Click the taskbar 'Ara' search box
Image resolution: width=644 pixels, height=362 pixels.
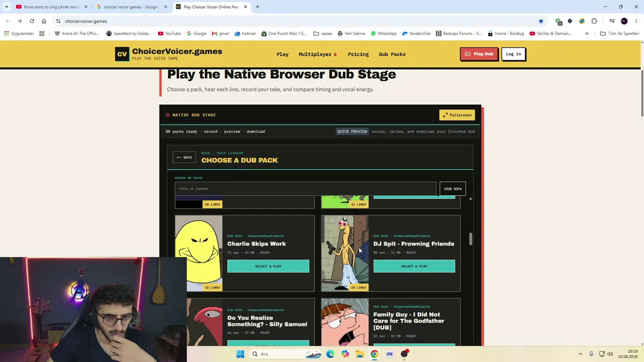pyautogui.click(x=284, y=354)
